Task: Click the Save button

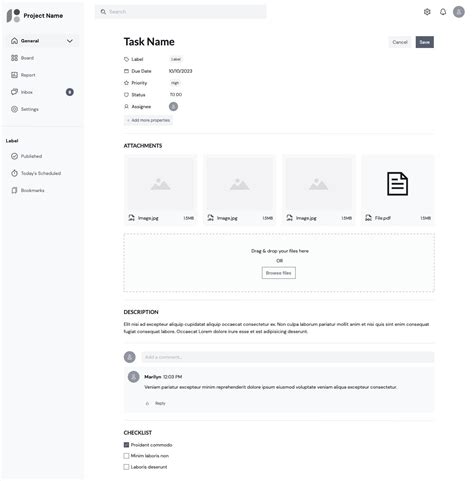Action: point(424,42)
